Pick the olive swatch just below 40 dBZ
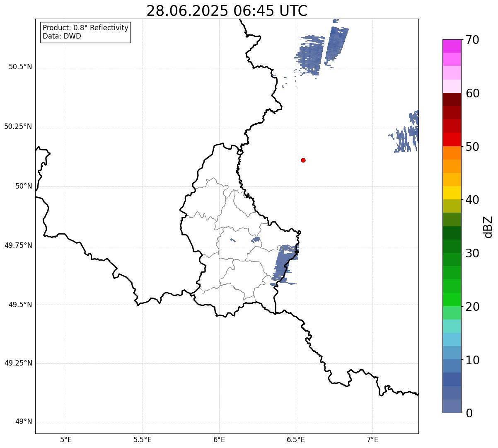Image resolution: width=498 pixels, height=448 pixels. (x=452, y=206)
